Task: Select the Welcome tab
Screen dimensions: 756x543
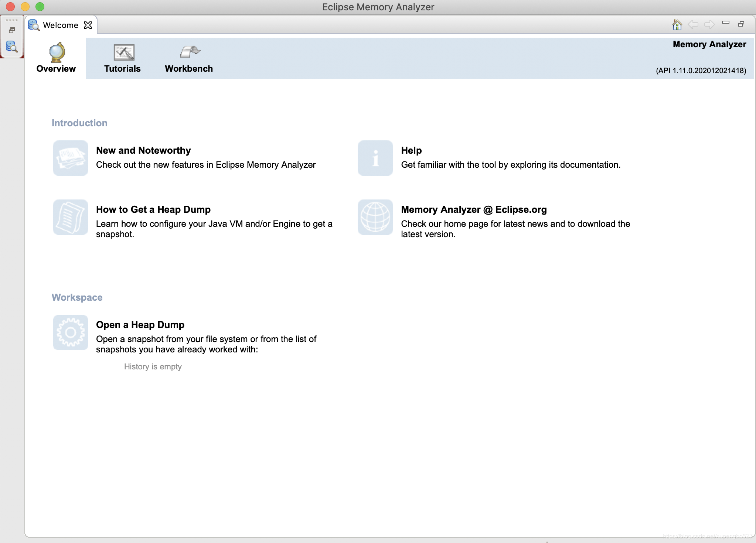Action: (60, 25)
